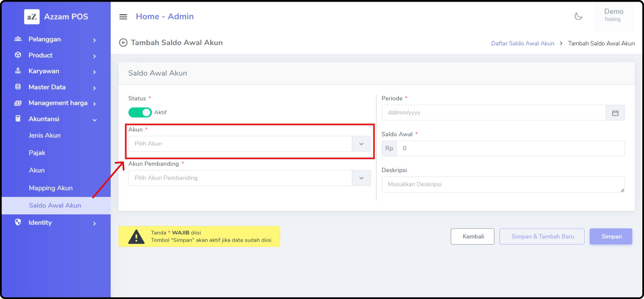Click the Identity shield icon
This screenshot has height=299, width=644.
18,222
